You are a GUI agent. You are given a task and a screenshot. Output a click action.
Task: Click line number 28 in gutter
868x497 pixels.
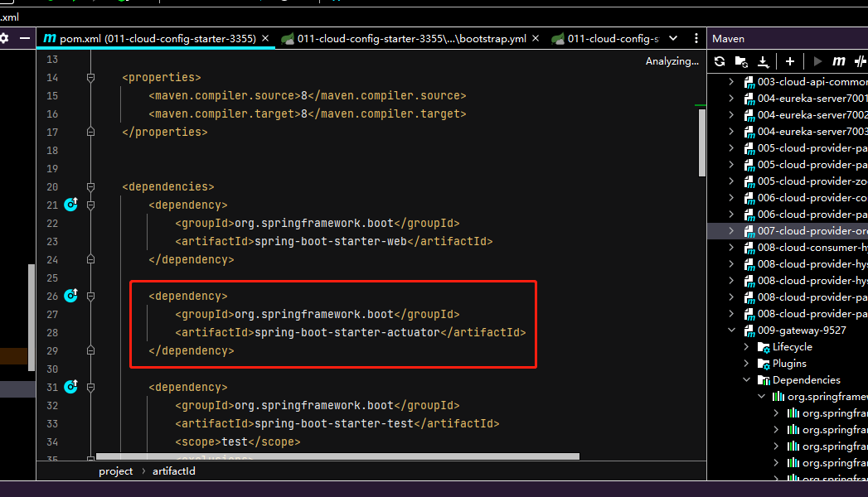click(x=52, y=332)
